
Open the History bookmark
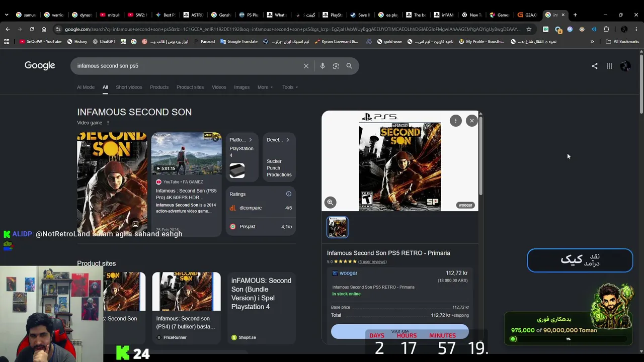(77, 42)
